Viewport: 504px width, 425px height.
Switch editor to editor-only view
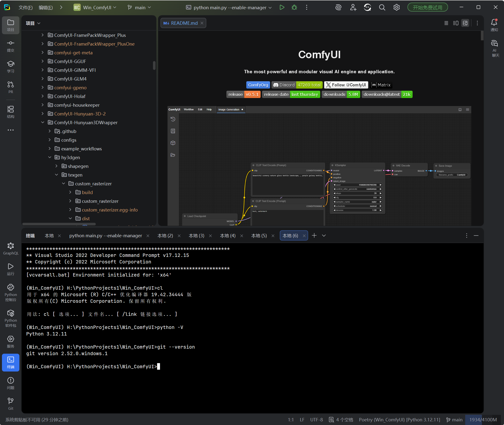(x=446, y=23)
